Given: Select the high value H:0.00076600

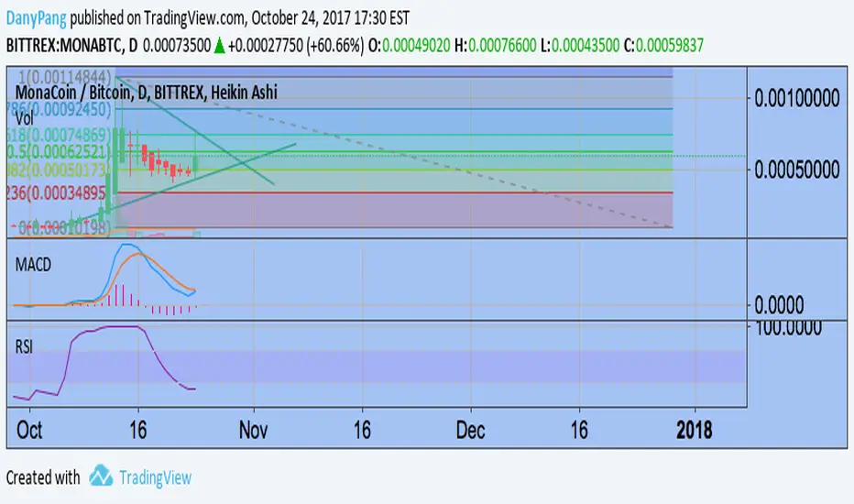Looking at the screenshot, I should [x=495, y=45].
